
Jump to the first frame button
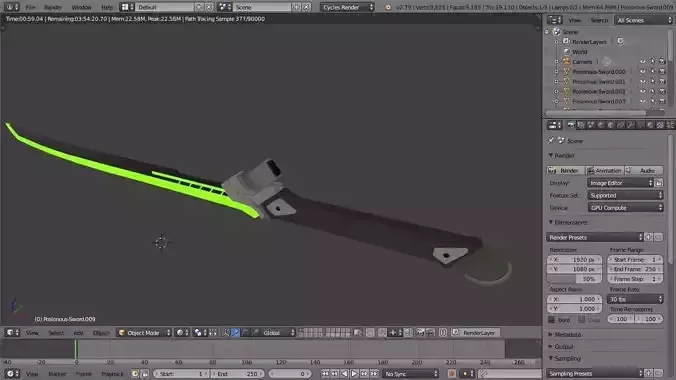325,374
